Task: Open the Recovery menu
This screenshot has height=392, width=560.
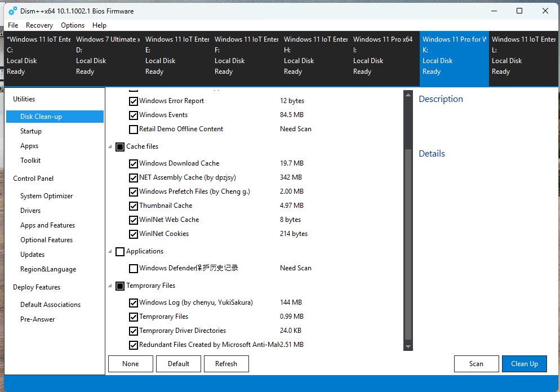Action: (39, 25)
